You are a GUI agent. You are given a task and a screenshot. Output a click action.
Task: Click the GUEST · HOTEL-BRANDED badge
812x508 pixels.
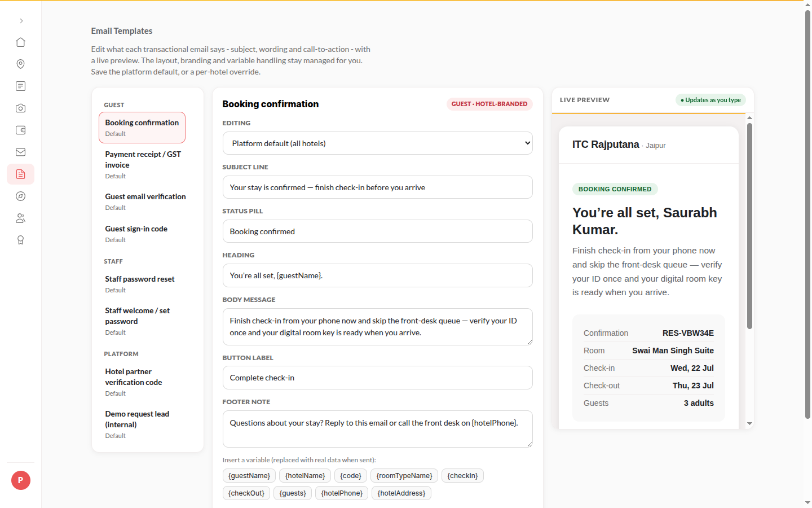click(489, 104)
